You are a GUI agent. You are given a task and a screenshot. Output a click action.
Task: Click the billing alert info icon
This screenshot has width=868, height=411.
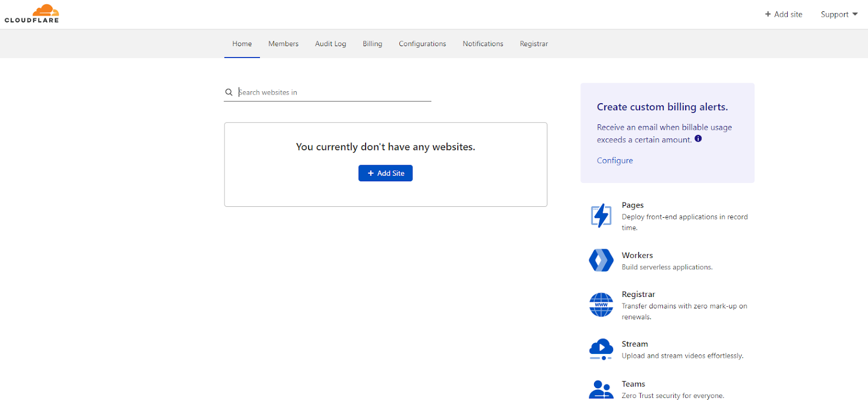pos(698,138)
